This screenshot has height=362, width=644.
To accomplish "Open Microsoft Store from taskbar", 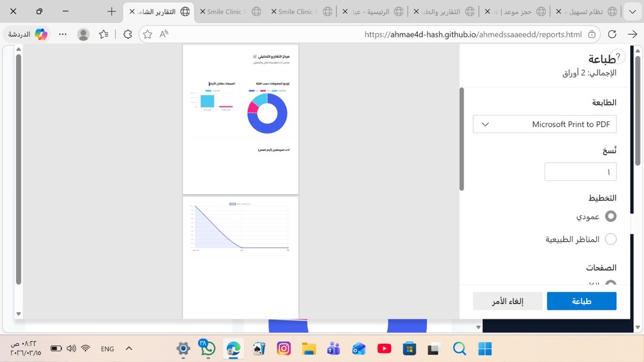I will click(409, 348).
